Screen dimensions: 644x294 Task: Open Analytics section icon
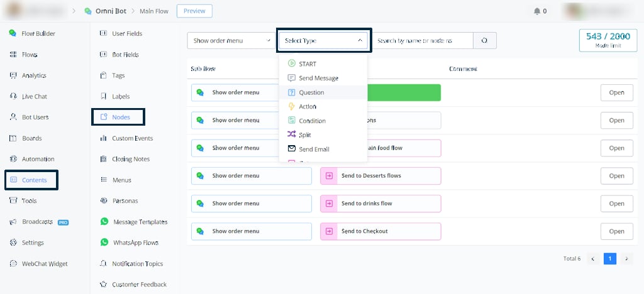click(x=13, y=75)
